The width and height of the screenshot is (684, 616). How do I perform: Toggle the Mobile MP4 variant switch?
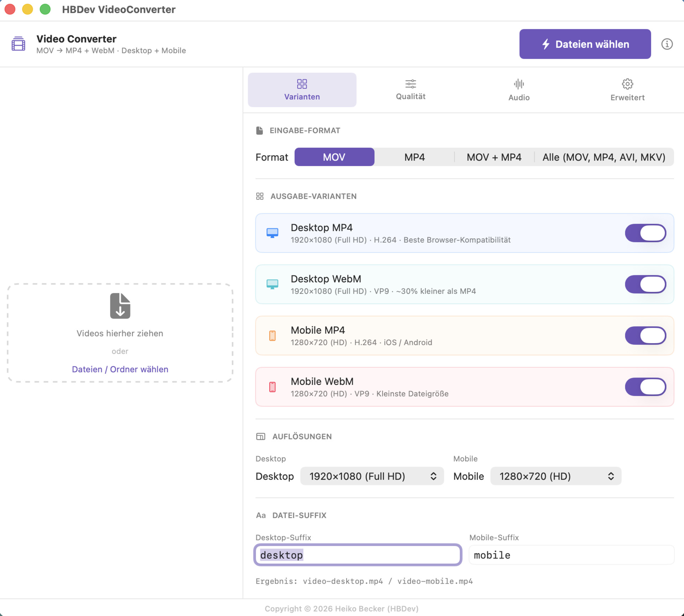coord(645,336)
